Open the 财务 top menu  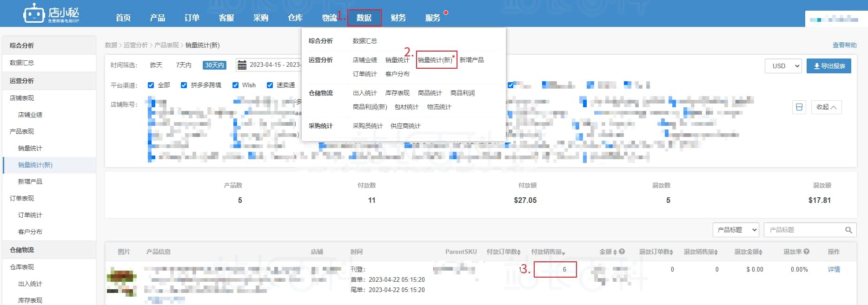pyautogui.click(x=398, y=18)
